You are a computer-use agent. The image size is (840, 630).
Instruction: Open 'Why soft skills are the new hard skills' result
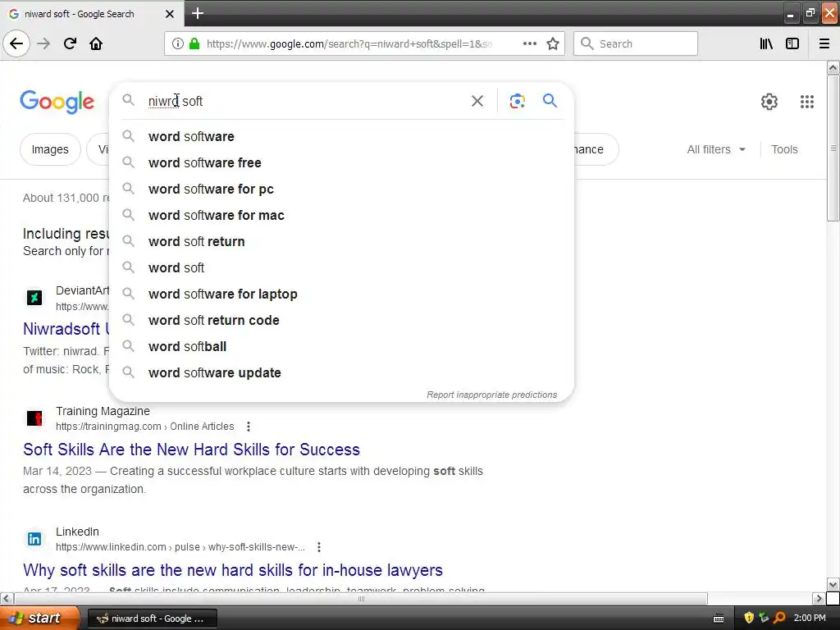coord(232,570)
